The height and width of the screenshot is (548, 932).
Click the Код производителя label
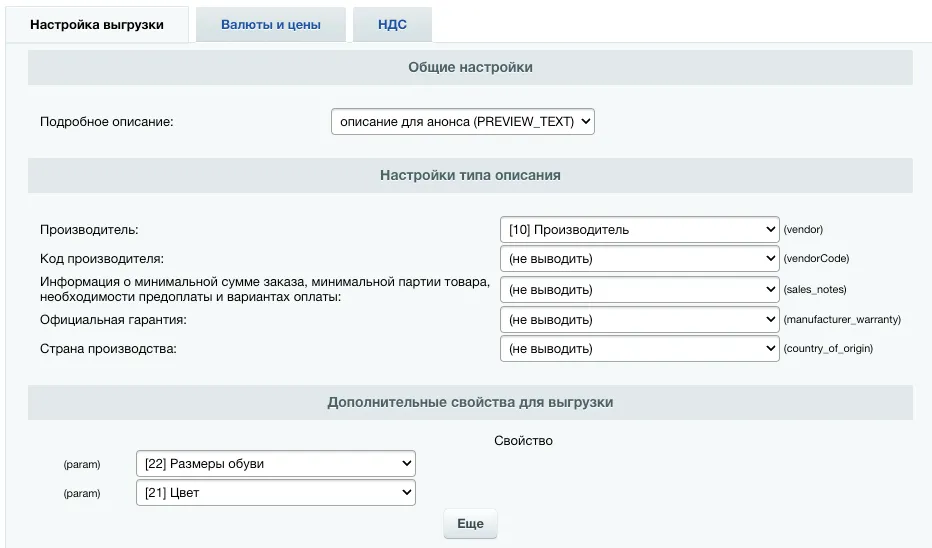point(102,259)
